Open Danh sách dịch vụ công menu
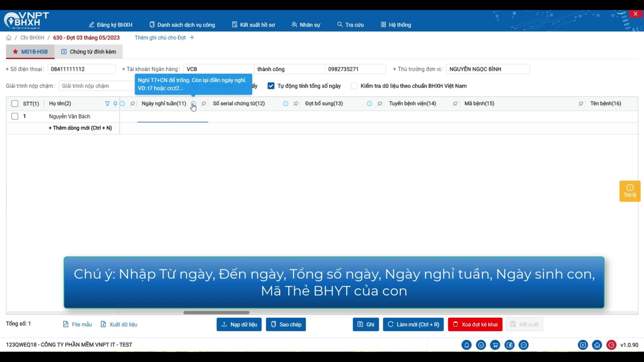Image resolution: width=644 pixels, height=362 pixels. pos(182,25)
